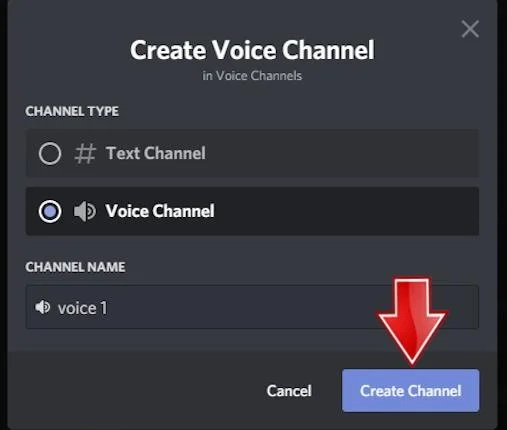Screen dimensions: 507x430
Task: Click the CHANNEL NAME heading
Action: pyautogui.click(x=75, y=267)
